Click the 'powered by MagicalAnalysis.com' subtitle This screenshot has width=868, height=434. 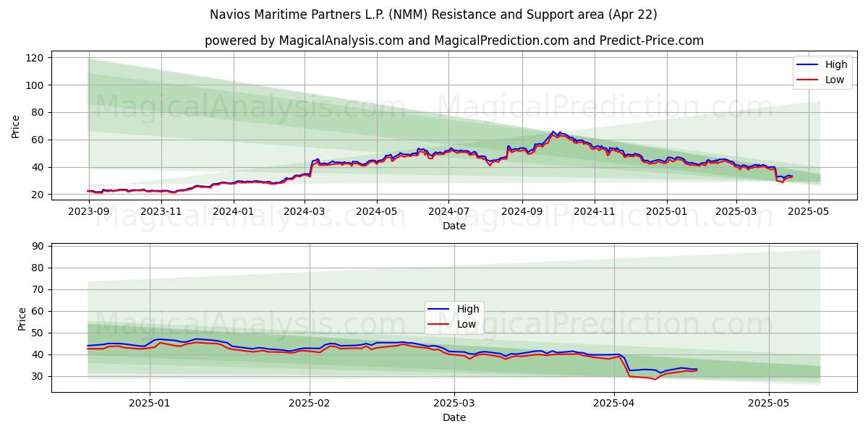click(454, 41)
